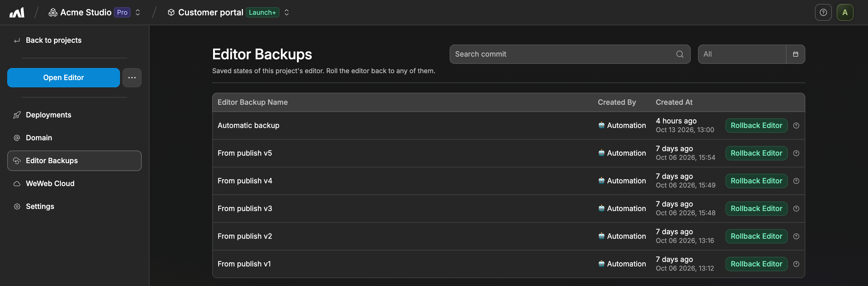Click the Launch+ plan badge

coord(263,12)
